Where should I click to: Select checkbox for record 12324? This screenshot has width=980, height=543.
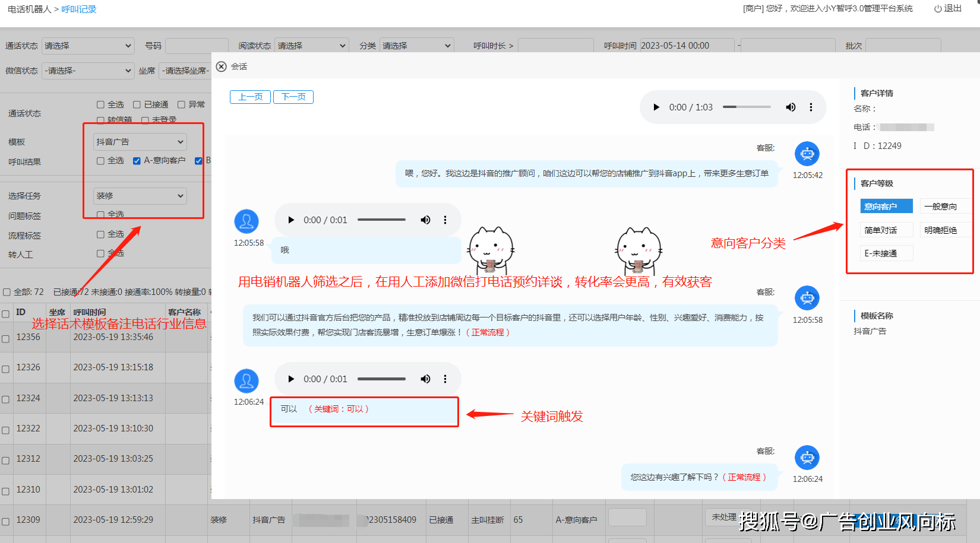pyautogui.click(x=5, y=399)
